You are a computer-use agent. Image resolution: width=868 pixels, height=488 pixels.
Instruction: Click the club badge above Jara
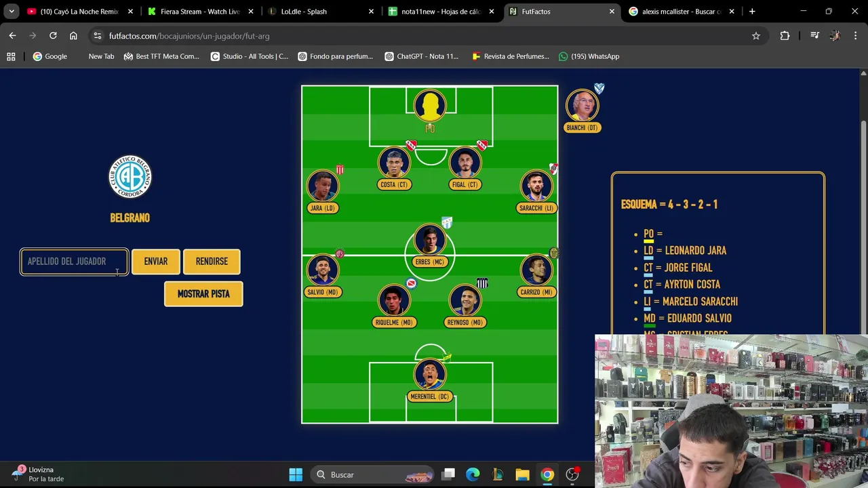pos(340,169)
